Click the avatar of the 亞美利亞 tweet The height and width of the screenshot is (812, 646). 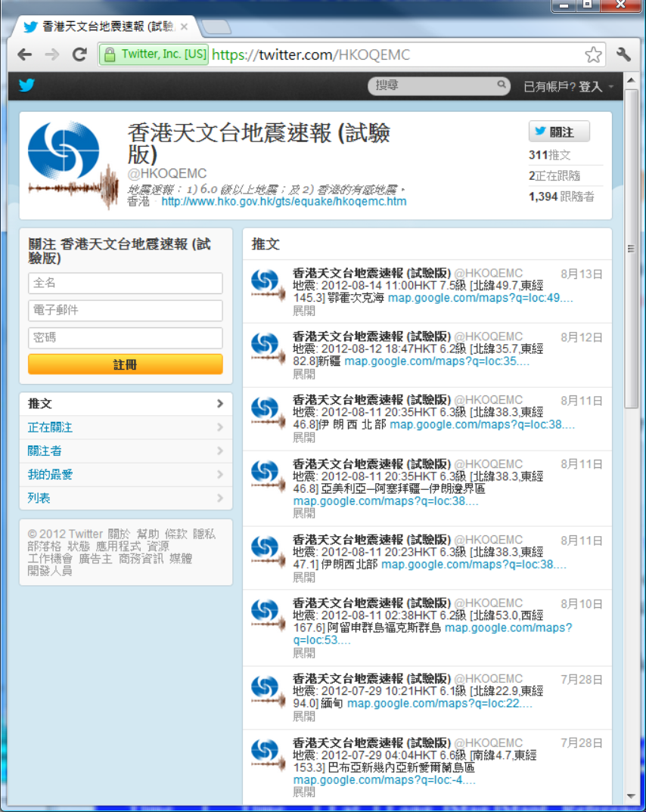[x=268, y=475]
